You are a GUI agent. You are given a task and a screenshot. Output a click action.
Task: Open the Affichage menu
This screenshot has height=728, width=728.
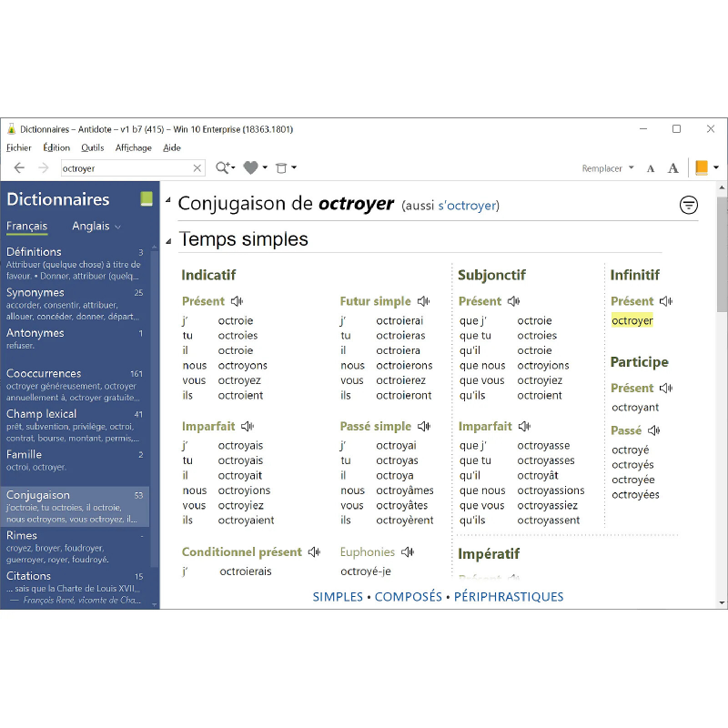point(133,147)
